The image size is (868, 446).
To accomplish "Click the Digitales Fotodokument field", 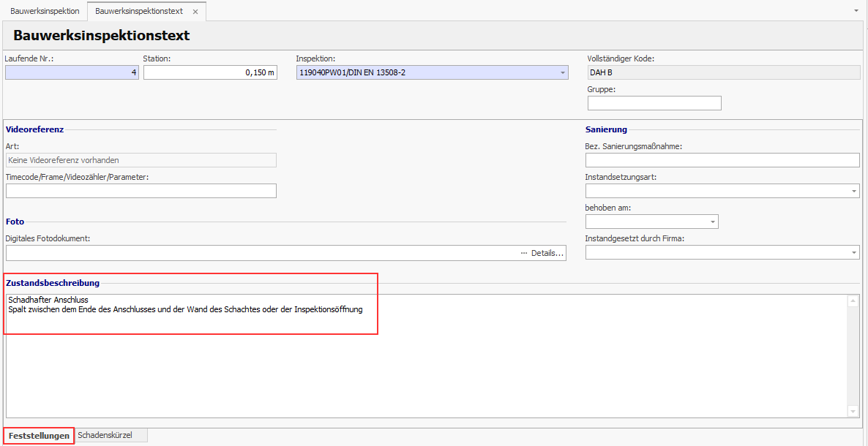I will 256,253.
